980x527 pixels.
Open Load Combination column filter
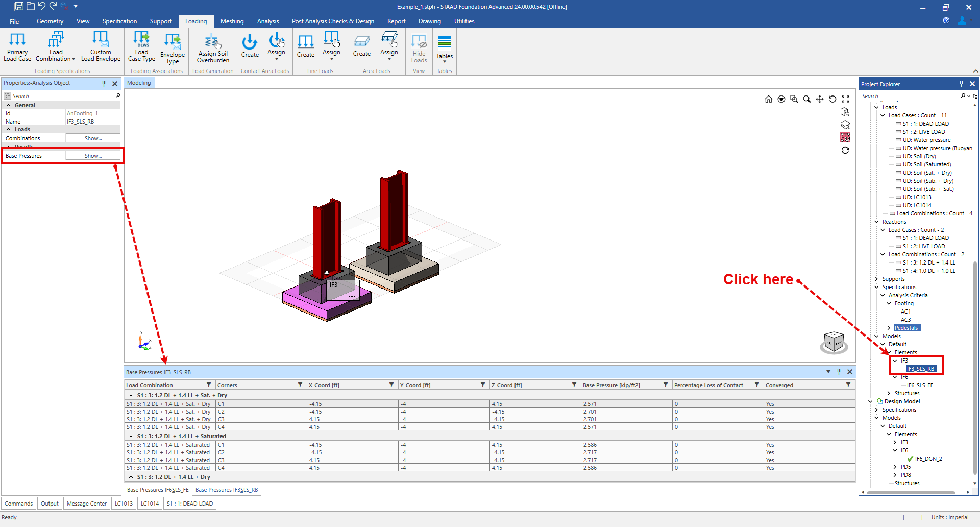209,385
